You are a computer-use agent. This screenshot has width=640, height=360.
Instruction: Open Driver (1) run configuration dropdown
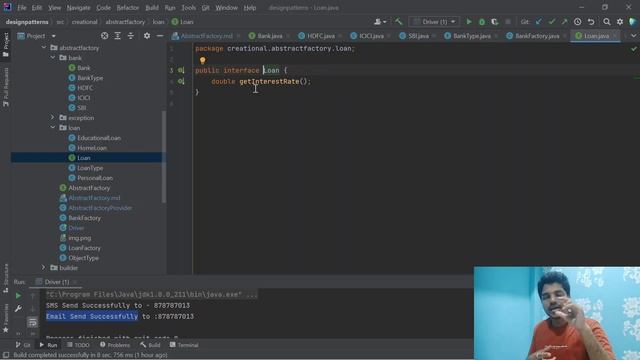click(x=434, y=22)
